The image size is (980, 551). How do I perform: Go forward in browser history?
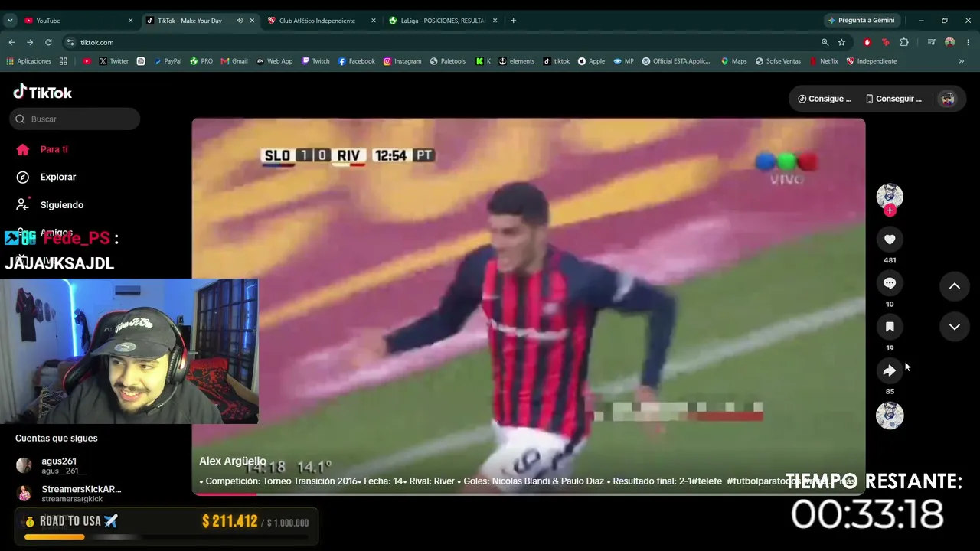30,42
